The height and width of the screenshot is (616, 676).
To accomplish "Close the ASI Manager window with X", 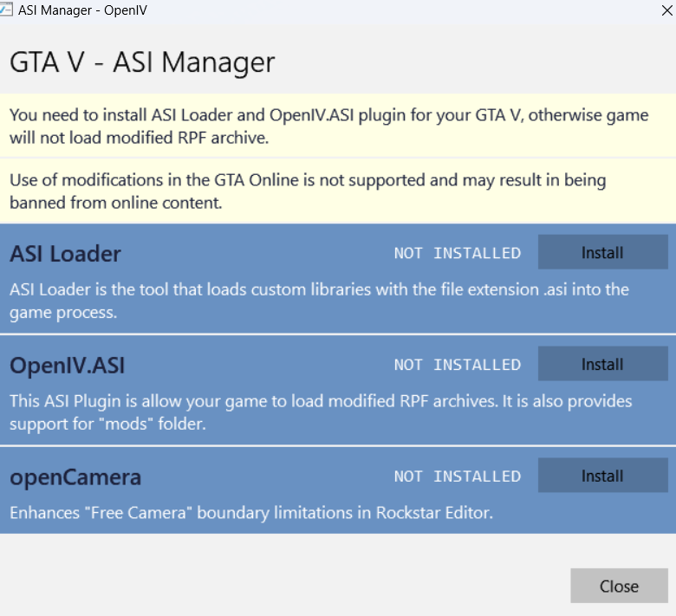I will tap(665, 11).
